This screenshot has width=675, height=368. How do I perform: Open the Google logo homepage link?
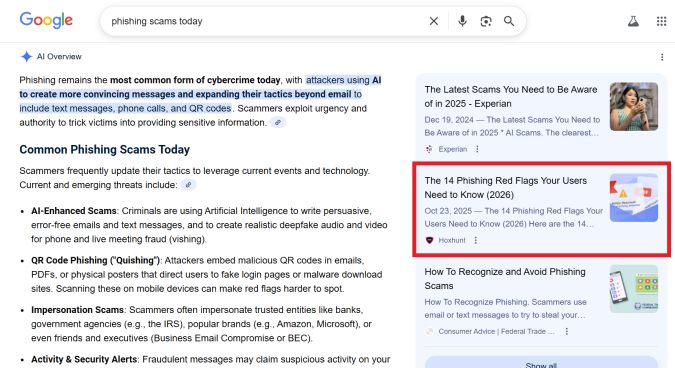point(46,21)
